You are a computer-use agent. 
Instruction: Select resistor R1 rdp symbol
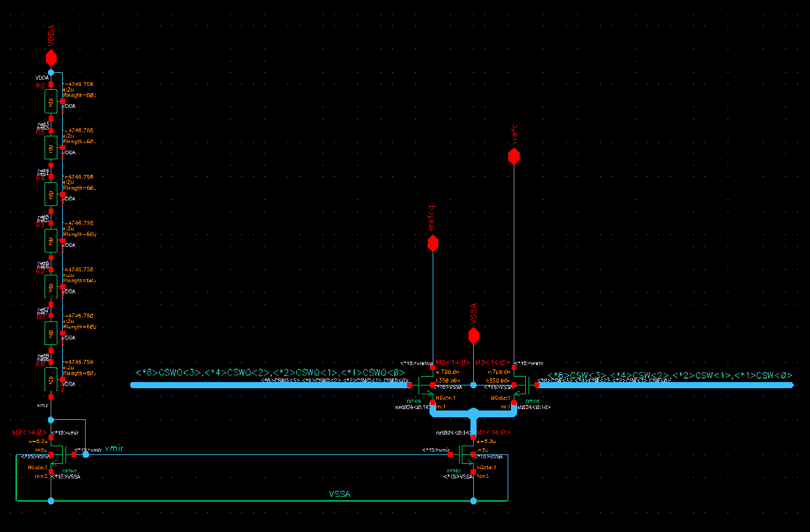point(51,332)
